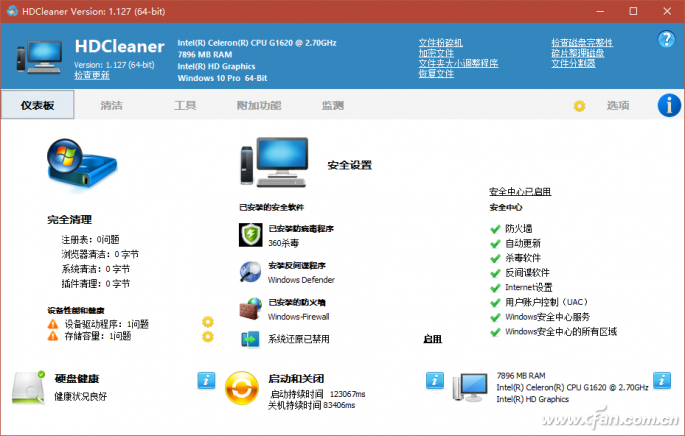Click the Windows安全中心的所有区域 status item

561,332
